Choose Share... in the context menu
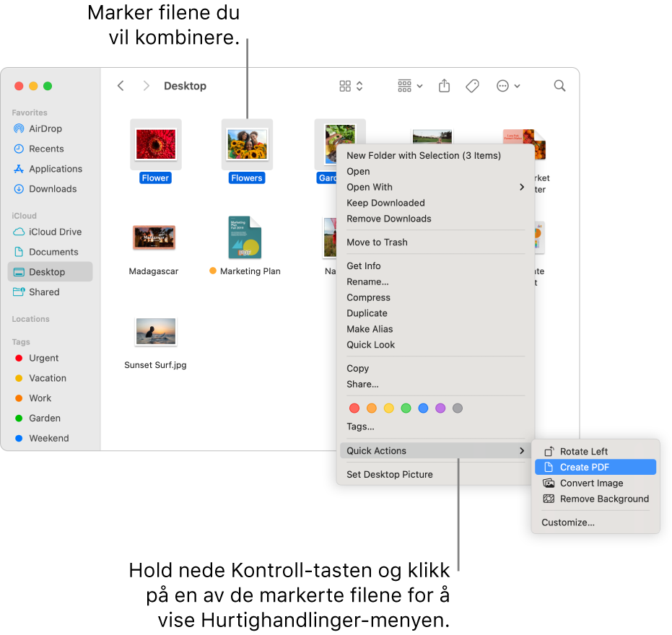 click(x=435, y=385)
